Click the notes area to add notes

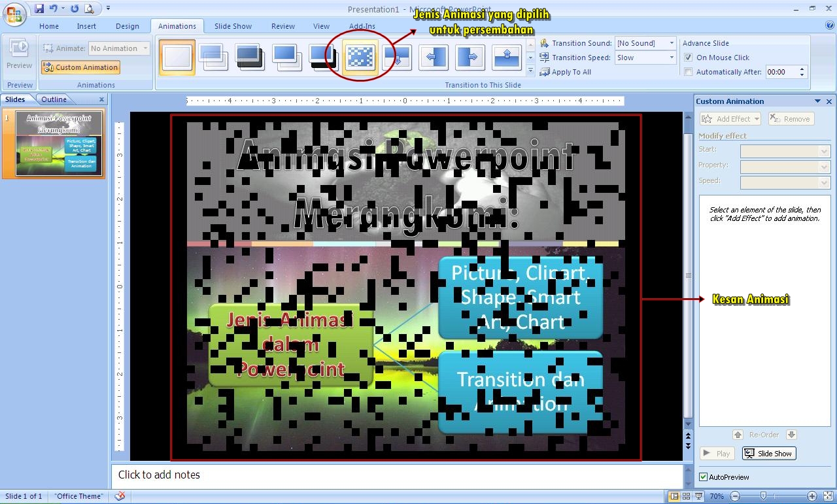[397, 475]
